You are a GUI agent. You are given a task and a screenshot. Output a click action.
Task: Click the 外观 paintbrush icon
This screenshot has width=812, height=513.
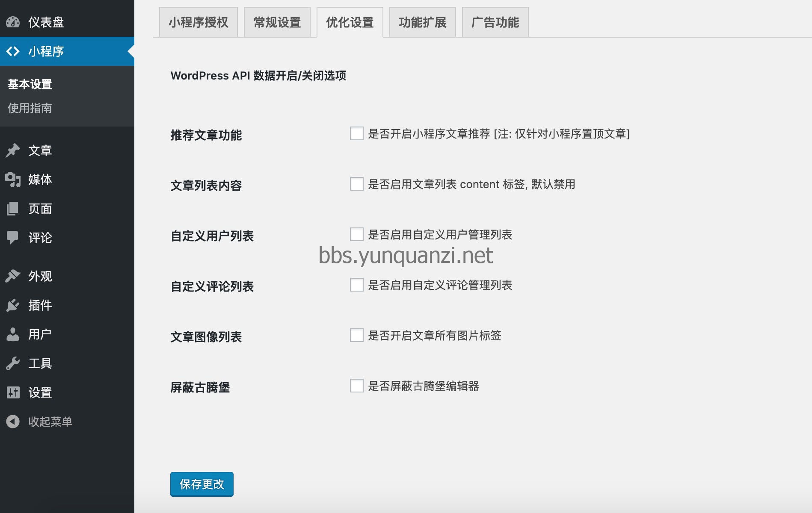[x=13, y=276]
